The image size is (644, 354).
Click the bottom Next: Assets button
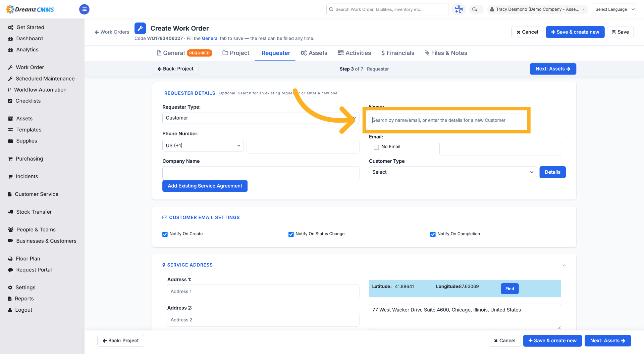608,341
